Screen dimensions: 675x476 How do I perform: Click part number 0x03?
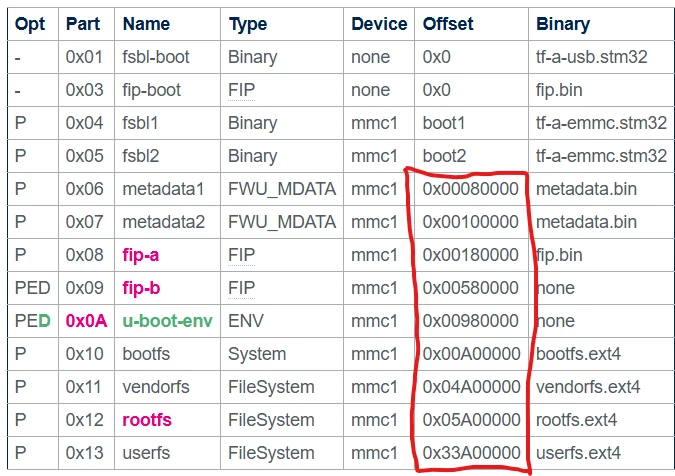84,90
